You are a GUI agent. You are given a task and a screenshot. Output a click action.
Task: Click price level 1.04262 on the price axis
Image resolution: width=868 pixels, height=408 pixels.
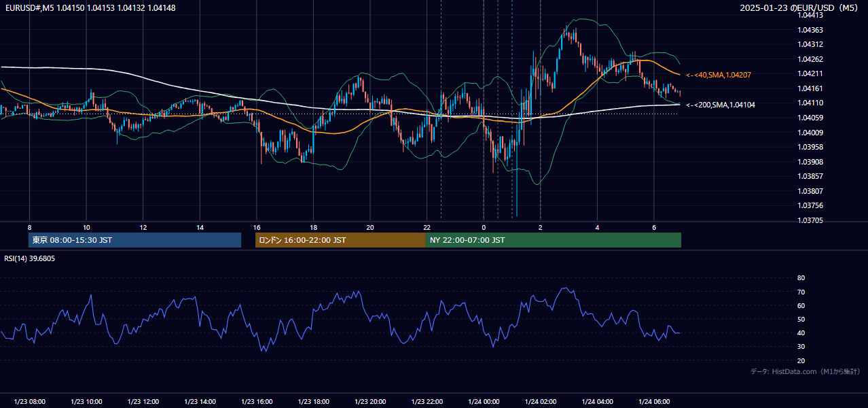[810, 59]
